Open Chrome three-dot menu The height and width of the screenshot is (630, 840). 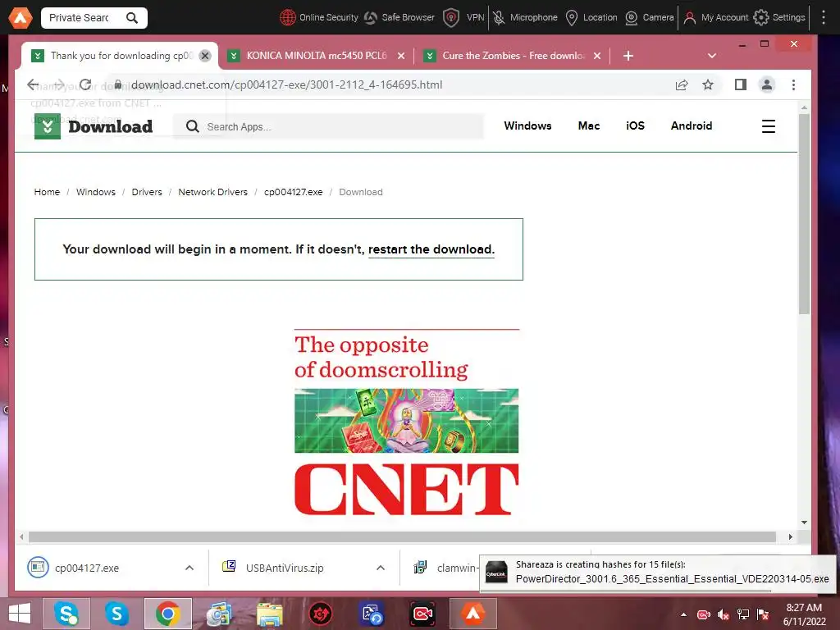click(x=793, y=84)
